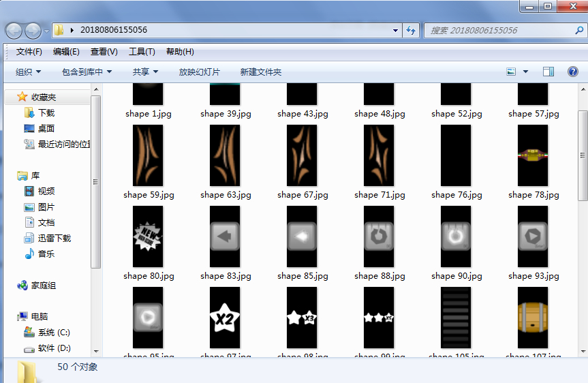Open the 文件(F) menu
Viewport: 588px width, 383px height.
pyautogui.click(x=29, y=52)
